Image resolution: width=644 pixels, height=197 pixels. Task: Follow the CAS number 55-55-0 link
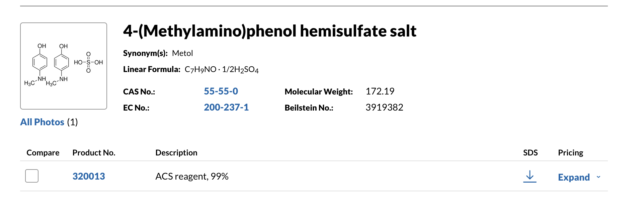(x=221, y=91)
